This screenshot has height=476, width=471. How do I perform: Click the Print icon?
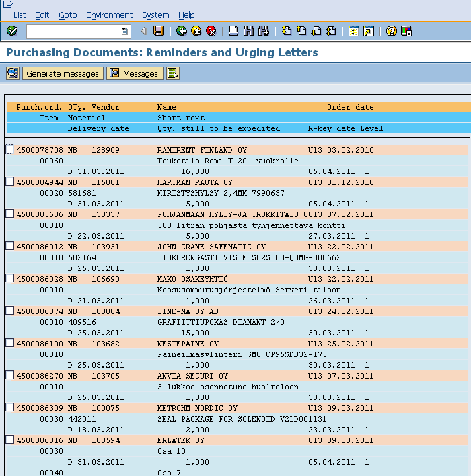233,31
